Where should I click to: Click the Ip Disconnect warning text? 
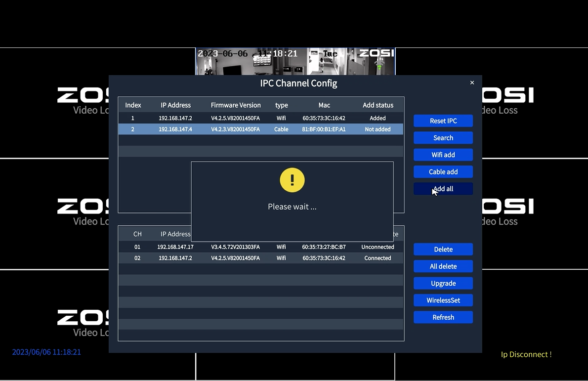pos(526,354)
